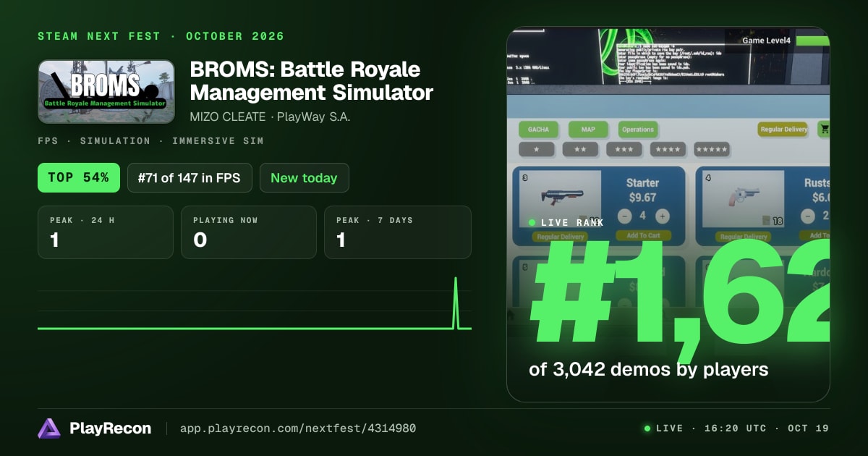Click the Game Level4 progress bar
The width and height of the screenshot is (868, 456).
pos(812,41)
